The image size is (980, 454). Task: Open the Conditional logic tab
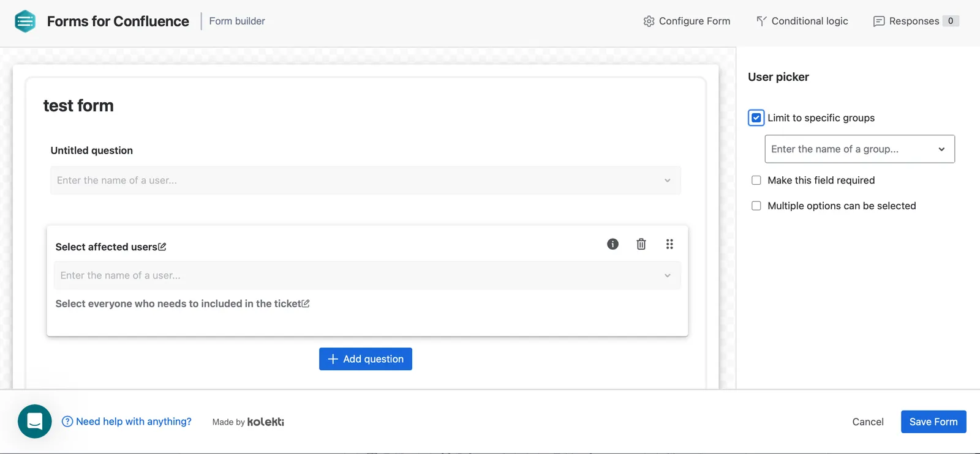click(x=802, y=21)
